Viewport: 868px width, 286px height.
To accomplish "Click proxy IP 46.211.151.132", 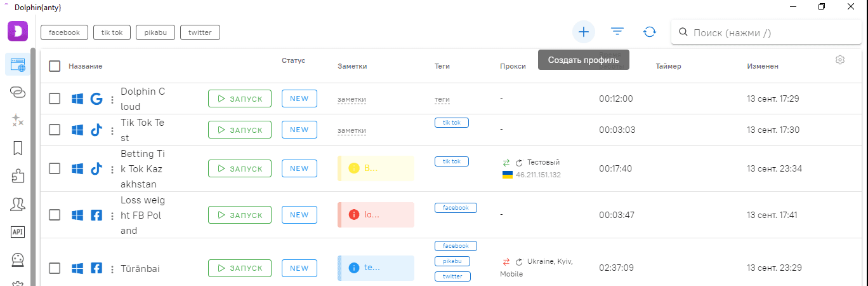I will click(538, 175).
